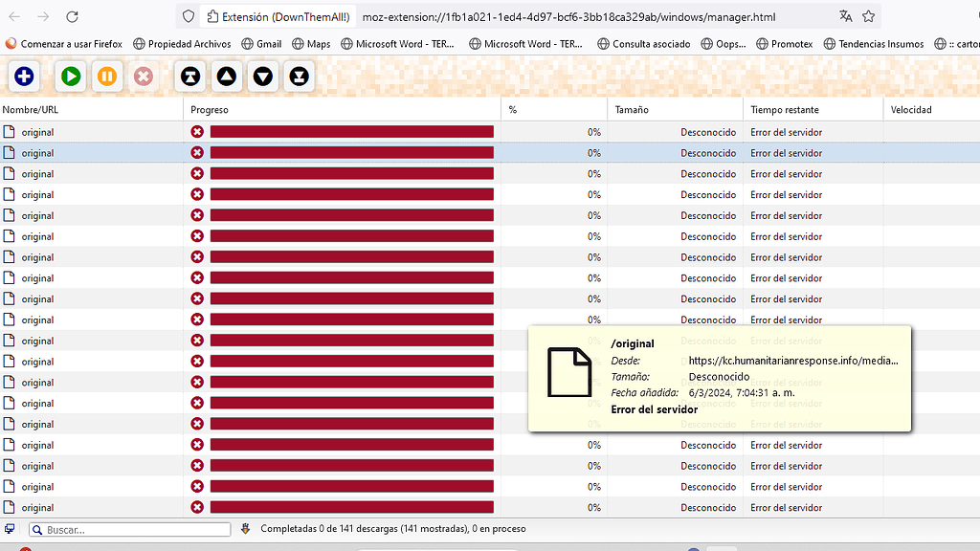This screenshot has height=551, width=980.
Task: Toggle the bookmark star for this page
Action: (x=868, y=16)
